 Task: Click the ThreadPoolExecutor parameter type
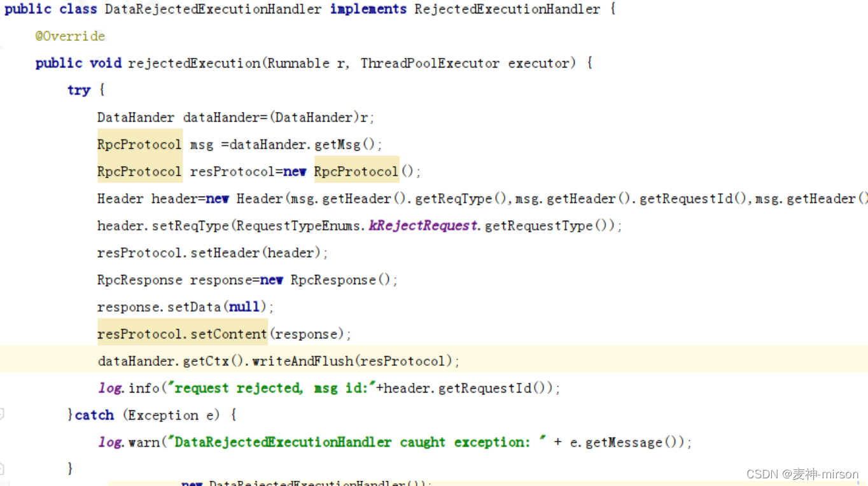430,64
